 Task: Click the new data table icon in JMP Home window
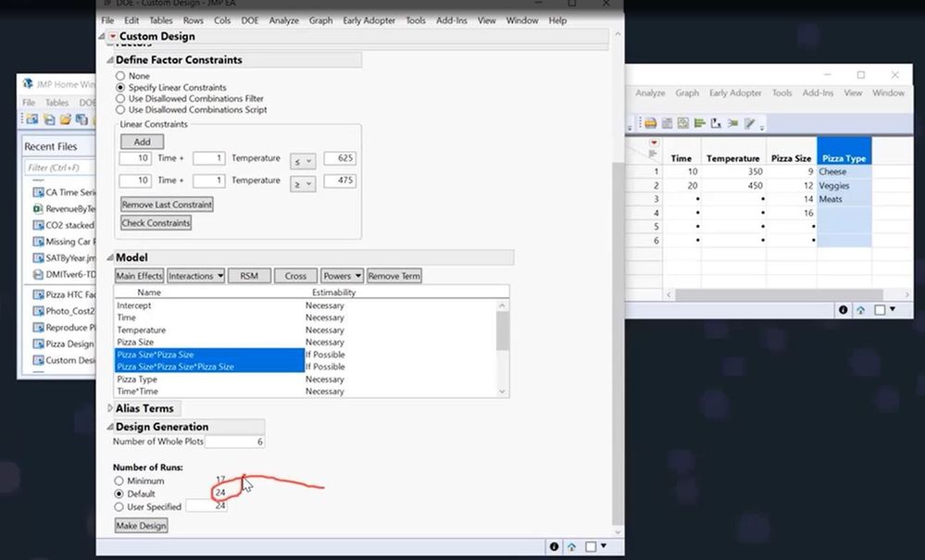(31, 118)
